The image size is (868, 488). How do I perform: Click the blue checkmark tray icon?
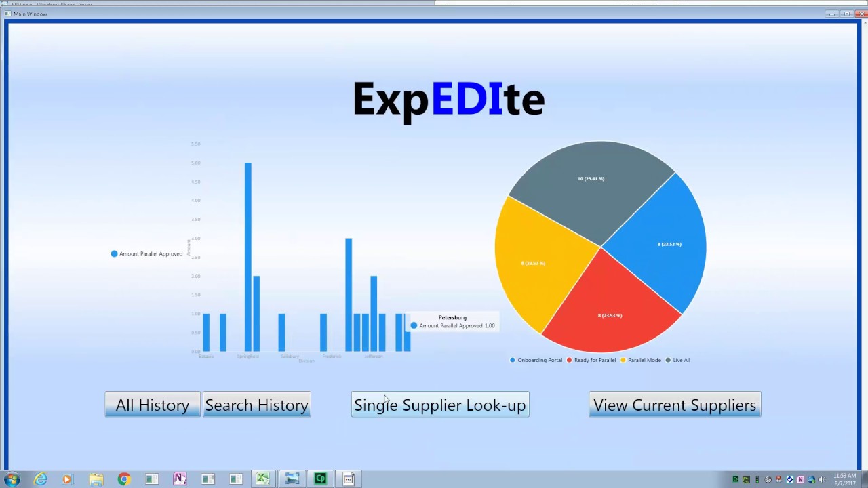pyautogui.click(x=790, y=479)
